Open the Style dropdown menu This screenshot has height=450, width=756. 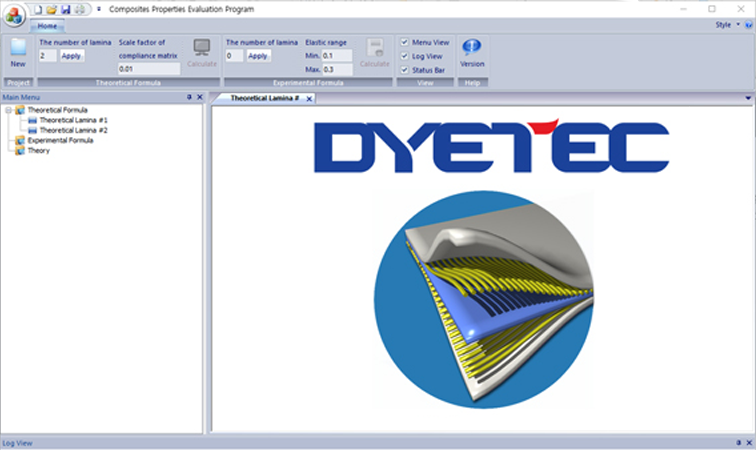pos(727,25)
